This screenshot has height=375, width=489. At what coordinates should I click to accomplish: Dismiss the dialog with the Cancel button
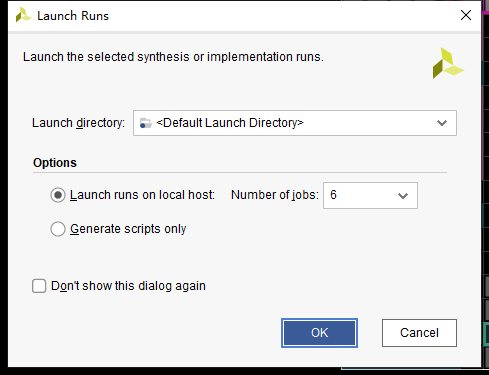pyautogui.click(x=419, y=333)
